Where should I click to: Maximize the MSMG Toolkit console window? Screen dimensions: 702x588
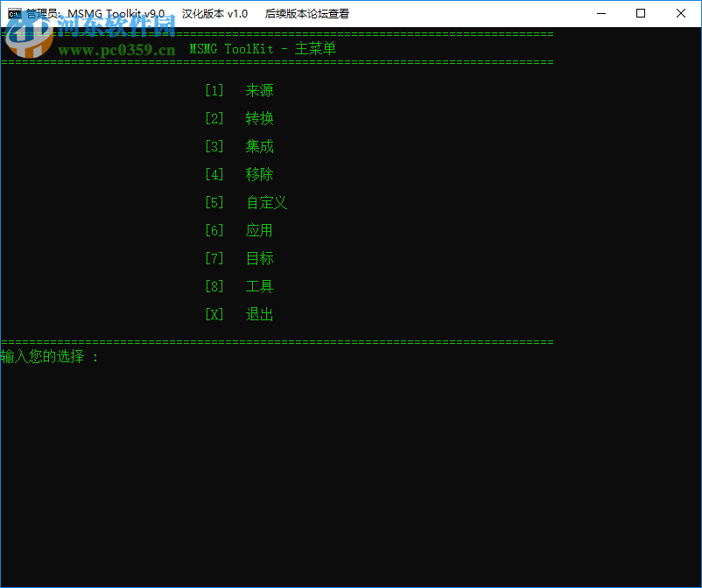[x=640, y=13]
